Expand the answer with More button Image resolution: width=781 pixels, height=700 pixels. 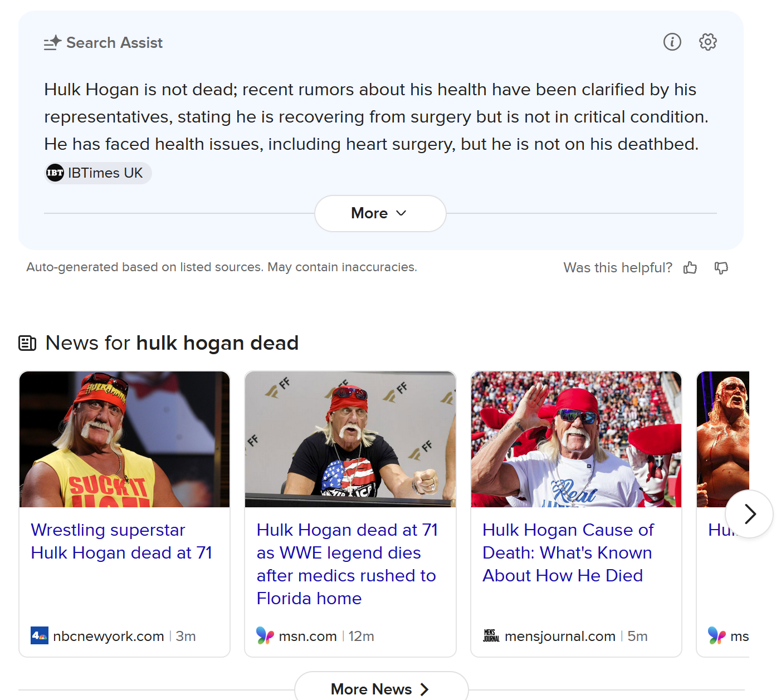(x=380, y=213)
